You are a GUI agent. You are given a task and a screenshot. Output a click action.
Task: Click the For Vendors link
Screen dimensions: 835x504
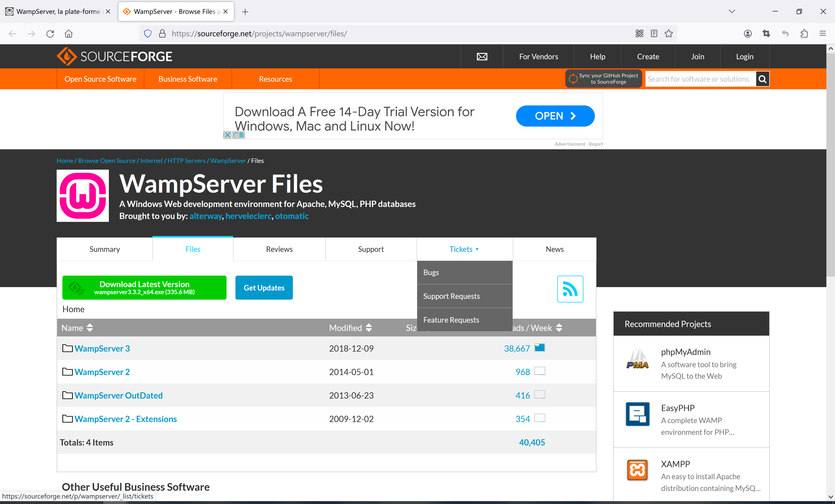coord(538,57)
